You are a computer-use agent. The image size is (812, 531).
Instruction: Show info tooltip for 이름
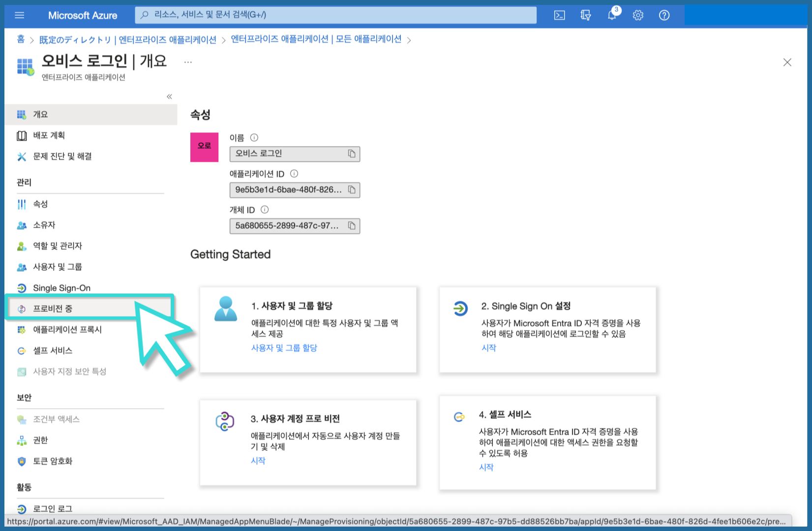(x=254, y=138)
